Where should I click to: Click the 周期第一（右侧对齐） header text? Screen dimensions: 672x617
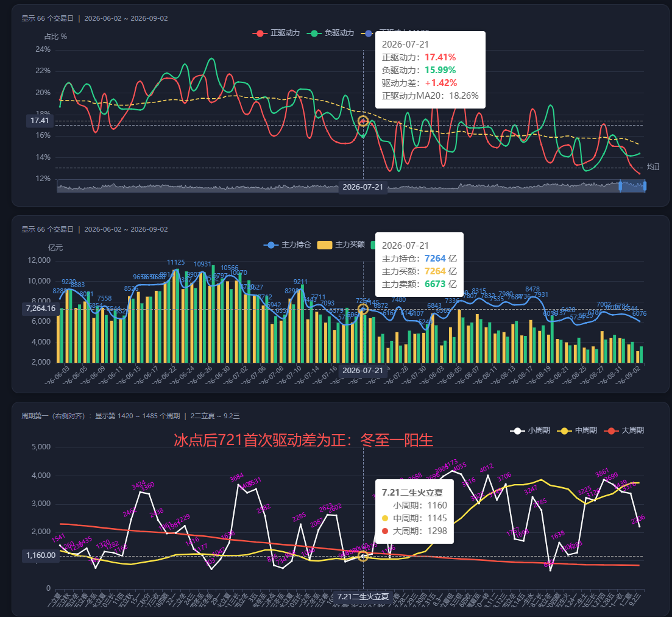[54, 416]
